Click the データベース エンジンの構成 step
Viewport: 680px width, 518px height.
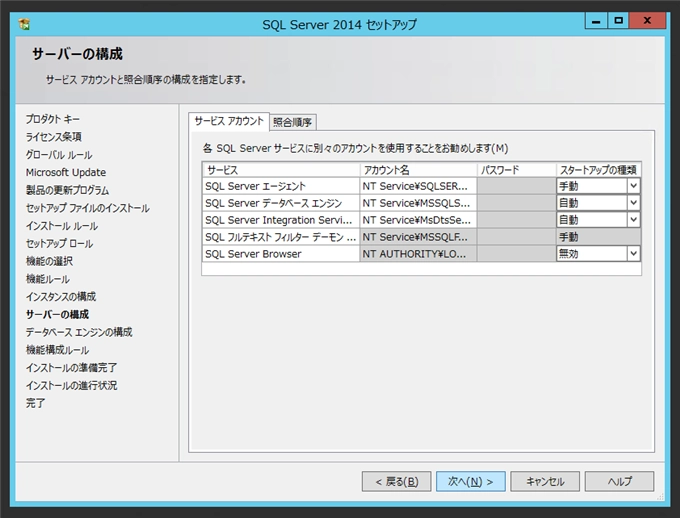pyautogui.click(x=79, y=332)
